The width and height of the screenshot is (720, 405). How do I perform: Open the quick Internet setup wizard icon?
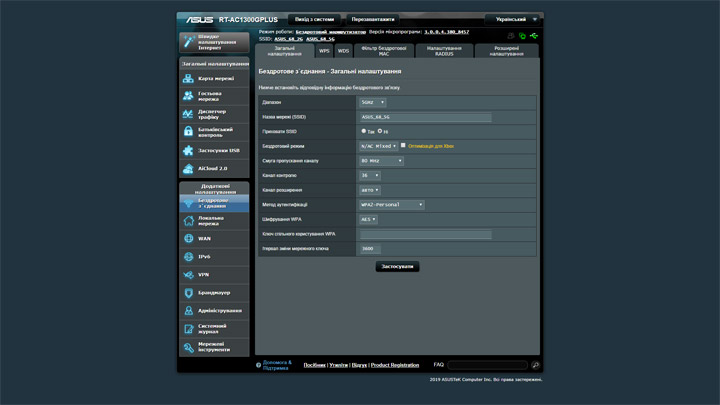(189, 41)
